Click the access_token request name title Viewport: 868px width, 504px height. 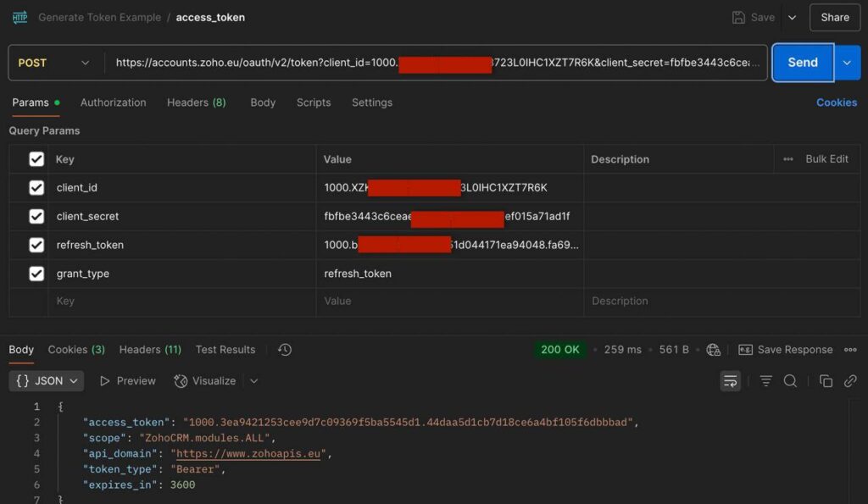(210, 18)
